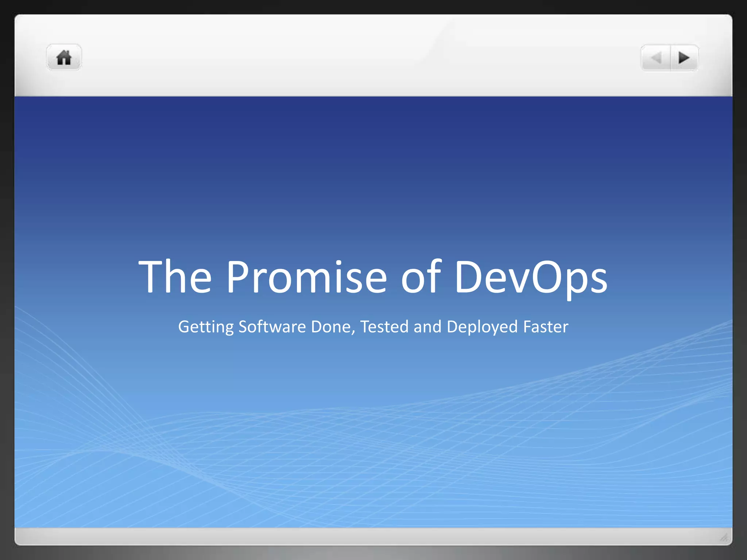The image size is (747, 560).
Task: Click the gray footer strip below the slide
Action: click(x=365, y=536)
